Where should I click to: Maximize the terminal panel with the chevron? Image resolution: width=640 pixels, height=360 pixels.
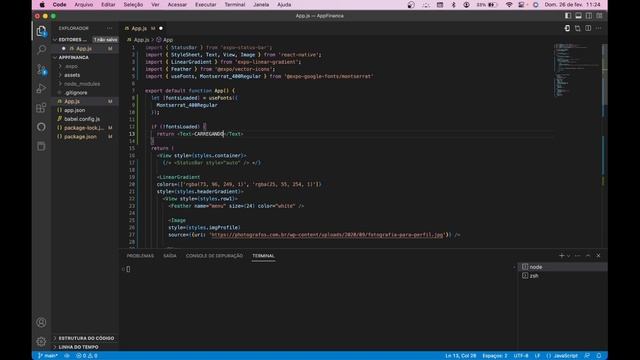tap(588, 256)
